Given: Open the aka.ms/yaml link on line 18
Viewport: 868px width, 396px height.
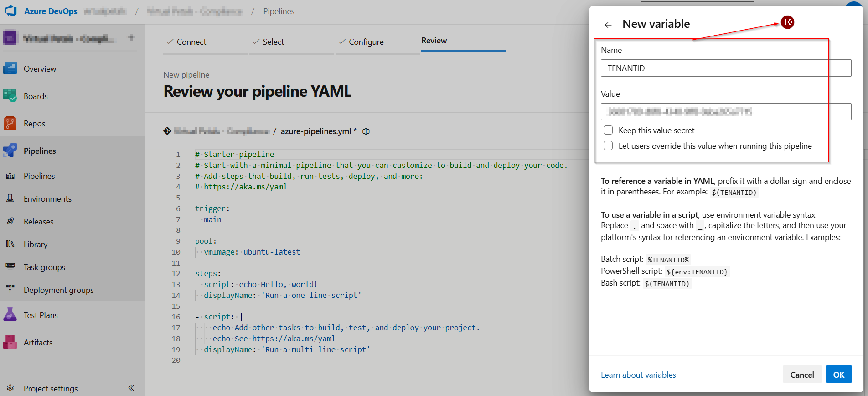Looking at the screenshot, I should click(294, 339).
